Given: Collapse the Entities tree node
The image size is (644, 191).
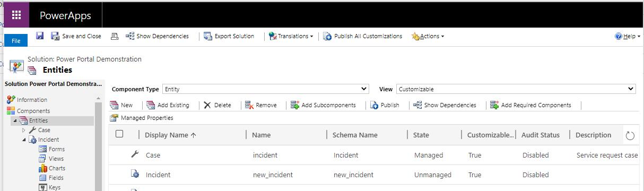Looking at the screenshot, I should pos(14,121).
